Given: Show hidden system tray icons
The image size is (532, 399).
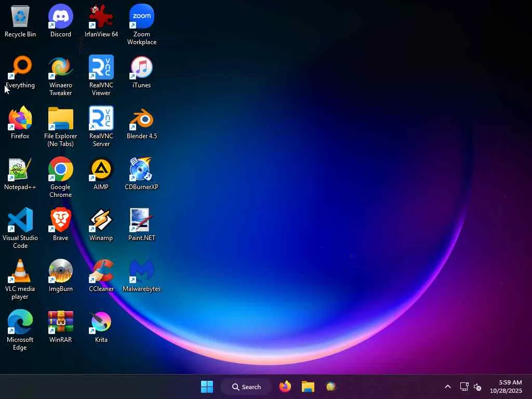Looking at the screenshot, I should point(447,387).
